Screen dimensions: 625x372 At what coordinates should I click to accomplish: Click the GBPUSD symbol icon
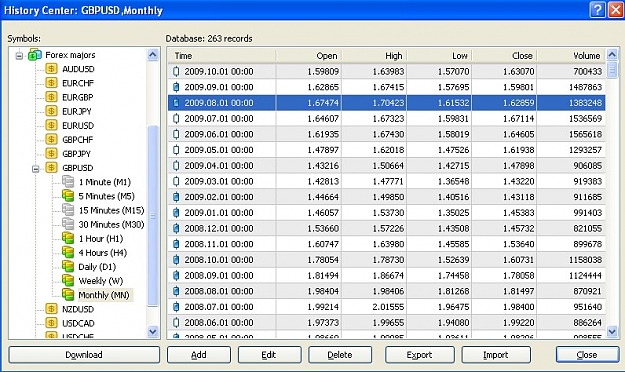[x=51, y=168]
